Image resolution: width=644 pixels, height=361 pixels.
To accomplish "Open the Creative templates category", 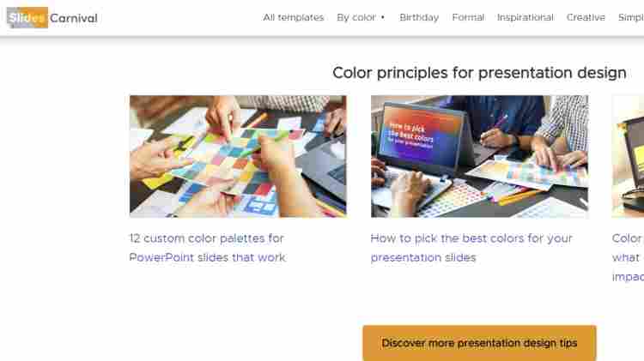I will (586, 17).
